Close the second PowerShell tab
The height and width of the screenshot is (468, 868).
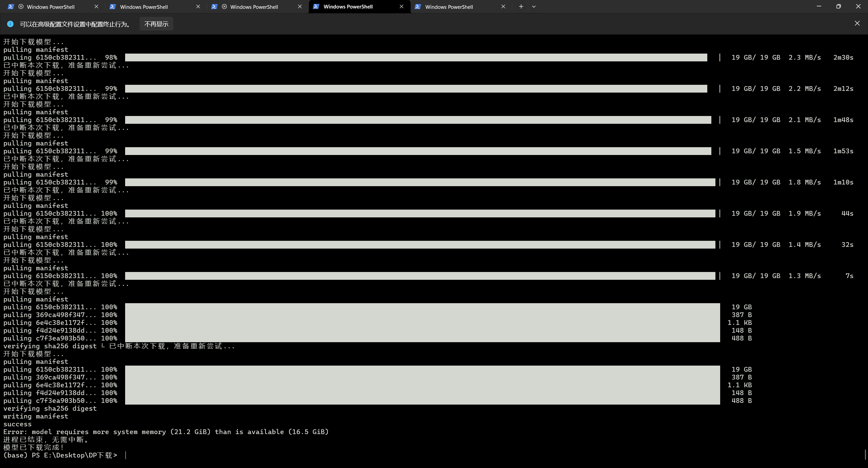point(198,6)
